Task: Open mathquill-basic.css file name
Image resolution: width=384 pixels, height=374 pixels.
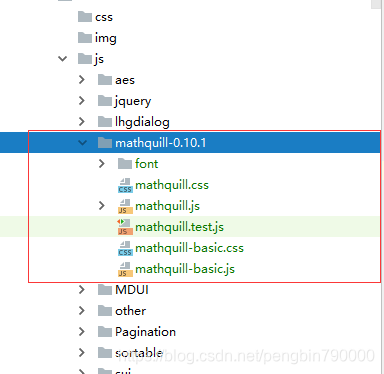Action: [x=189, y=248]
